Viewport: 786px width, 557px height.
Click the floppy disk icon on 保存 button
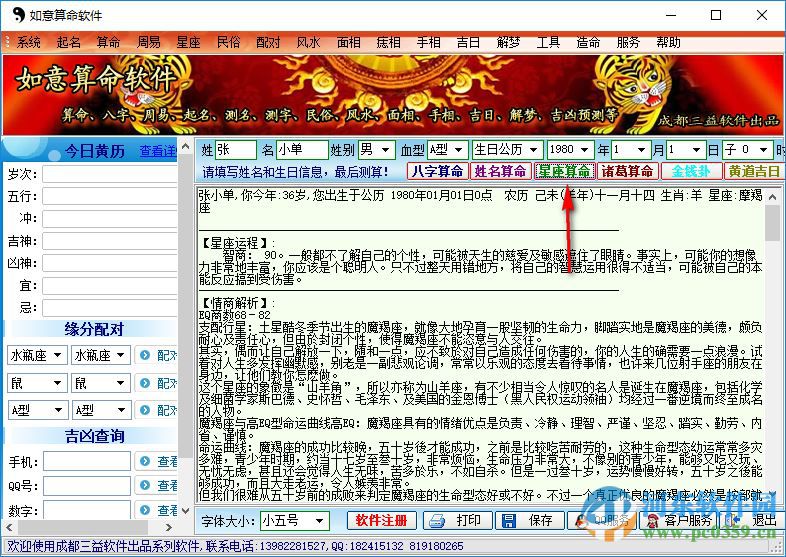tap(508, 521)
